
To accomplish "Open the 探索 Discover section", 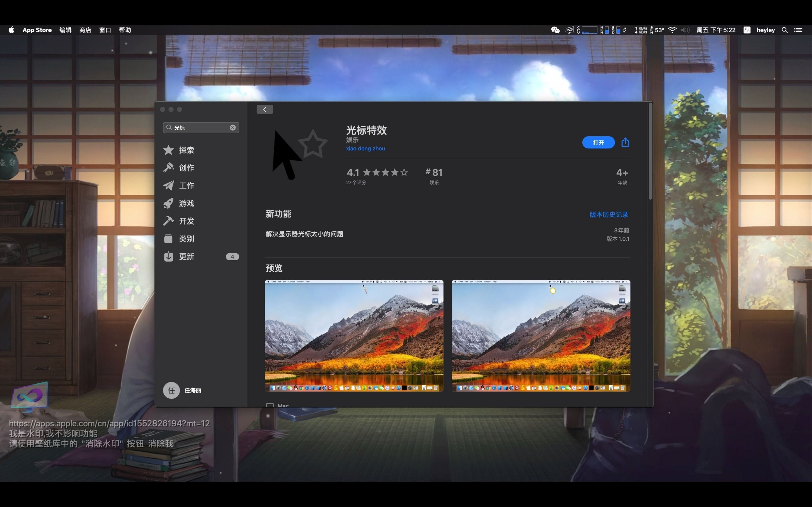I will [186, 150].
